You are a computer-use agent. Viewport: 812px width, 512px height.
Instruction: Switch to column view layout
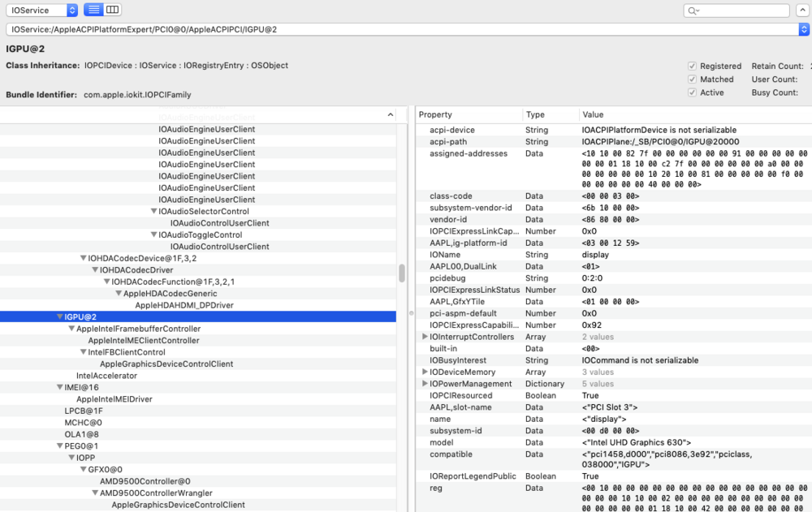point(111,9)
